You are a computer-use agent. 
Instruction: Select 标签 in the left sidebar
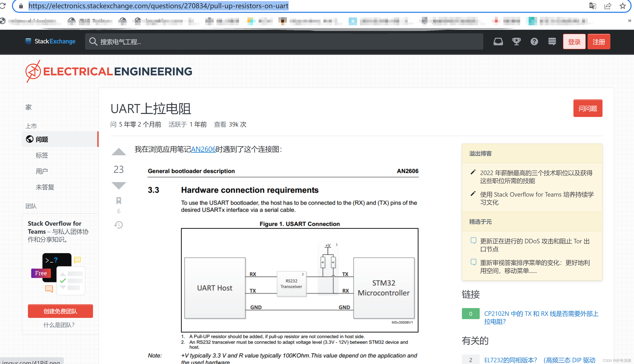click(x=42, y=155)
